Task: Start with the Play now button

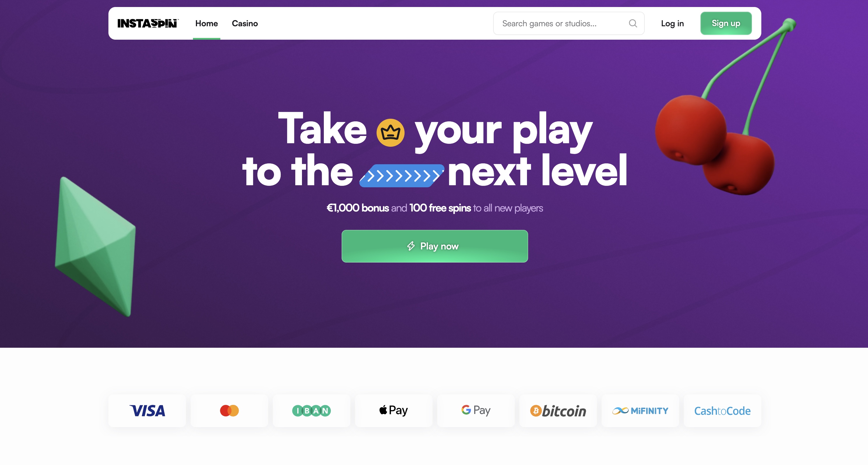Action: tap(435, 246)
